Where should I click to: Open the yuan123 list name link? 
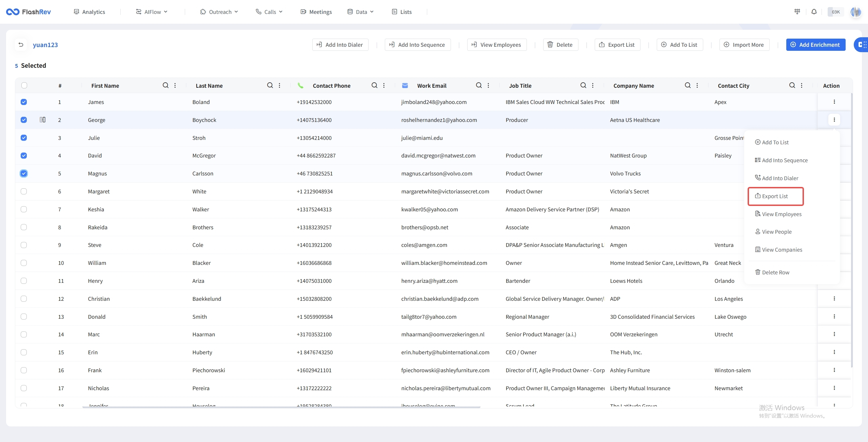[45, 45]
